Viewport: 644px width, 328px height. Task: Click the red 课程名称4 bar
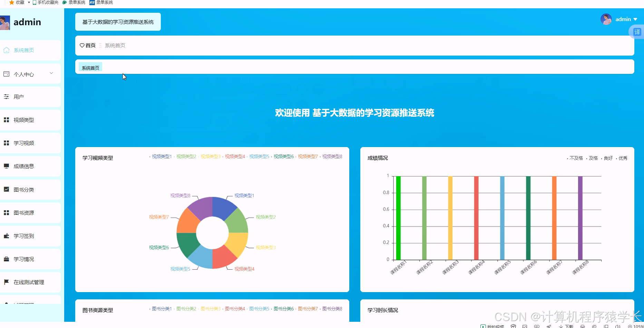[x=476, y=218]
